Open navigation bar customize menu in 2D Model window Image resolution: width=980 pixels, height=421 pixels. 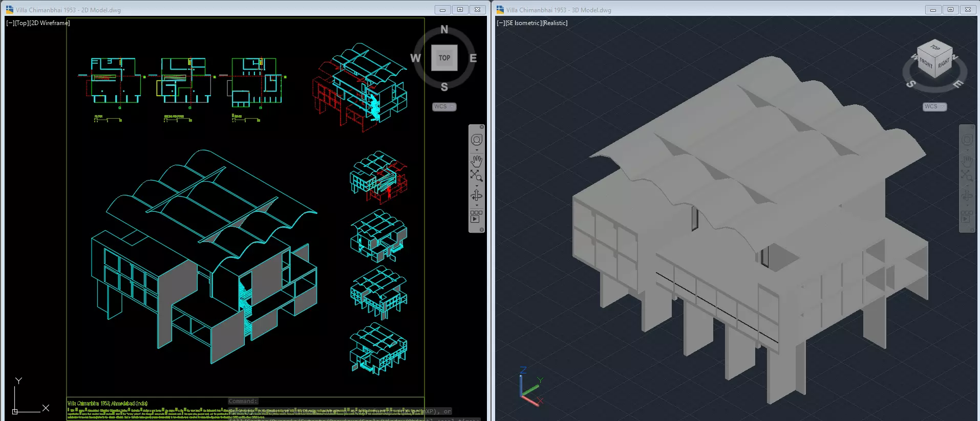(x=481, y=230)
